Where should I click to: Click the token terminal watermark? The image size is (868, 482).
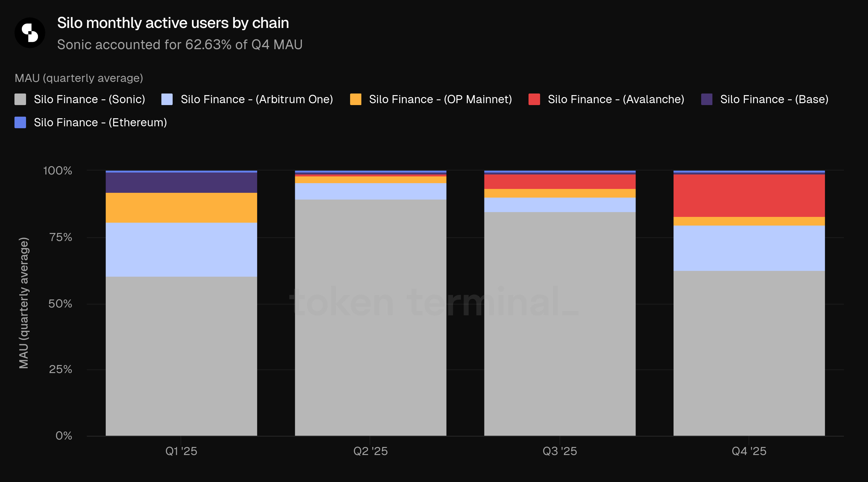tap(434, 302)
